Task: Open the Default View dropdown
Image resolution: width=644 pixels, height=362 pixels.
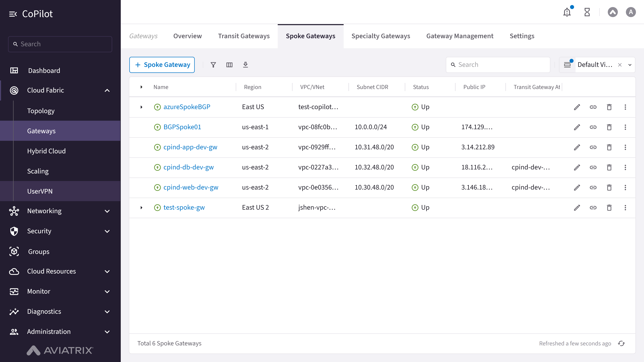Action: pos(630,65)
